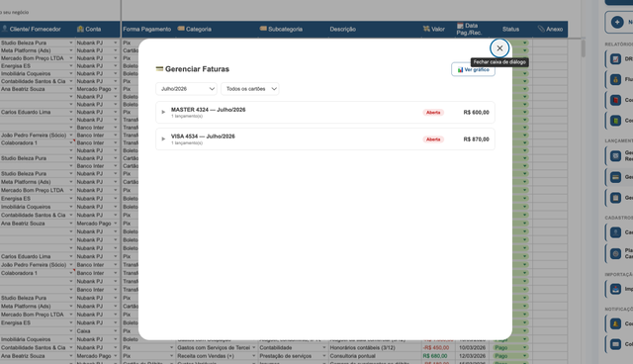Open the Subcategoria dropdown showing Contabilidade
This screenshot has height=364, width=633.
click(x=324, y=347)
